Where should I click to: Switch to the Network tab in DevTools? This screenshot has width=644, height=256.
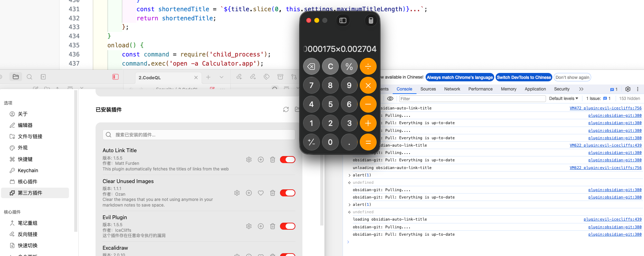tap(452, 89)
